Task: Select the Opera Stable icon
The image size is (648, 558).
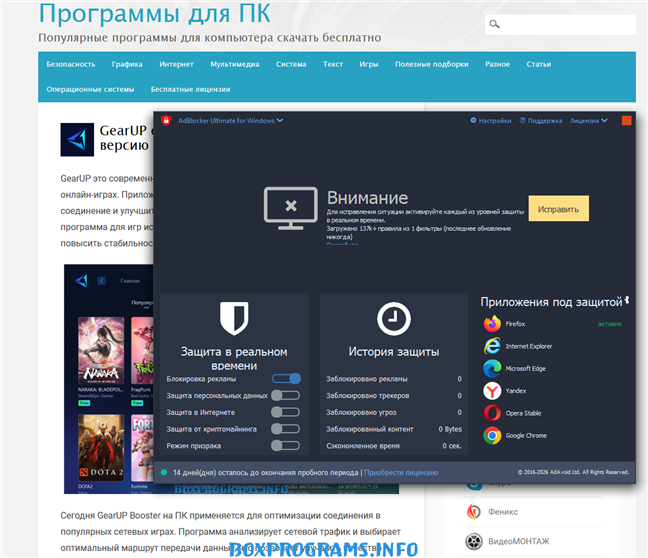Action: point(492,413)
